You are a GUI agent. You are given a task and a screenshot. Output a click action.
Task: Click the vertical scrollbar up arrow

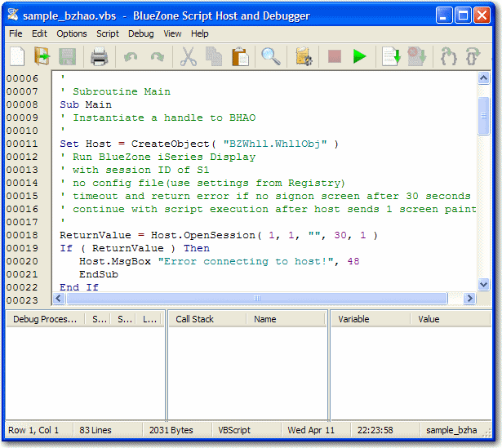pyautogui.click(x=483, y=78)
